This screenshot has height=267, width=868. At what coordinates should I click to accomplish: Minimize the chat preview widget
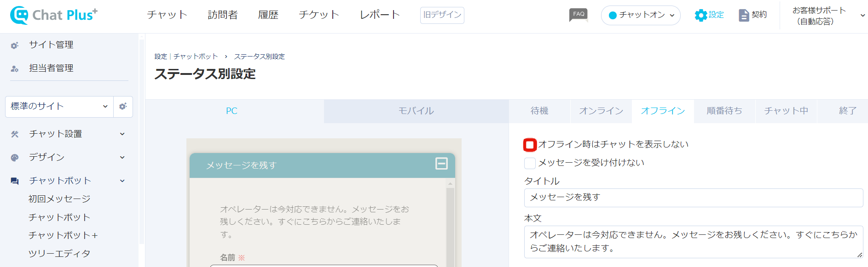click(441, 163)
